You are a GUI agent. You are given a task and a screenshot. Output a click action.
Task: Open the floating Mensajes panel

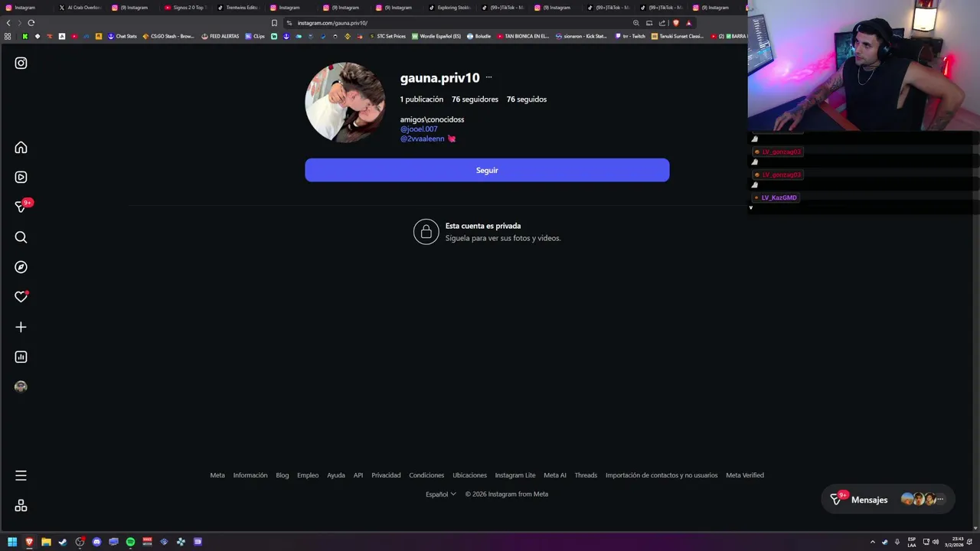click(x=887, y=500)
